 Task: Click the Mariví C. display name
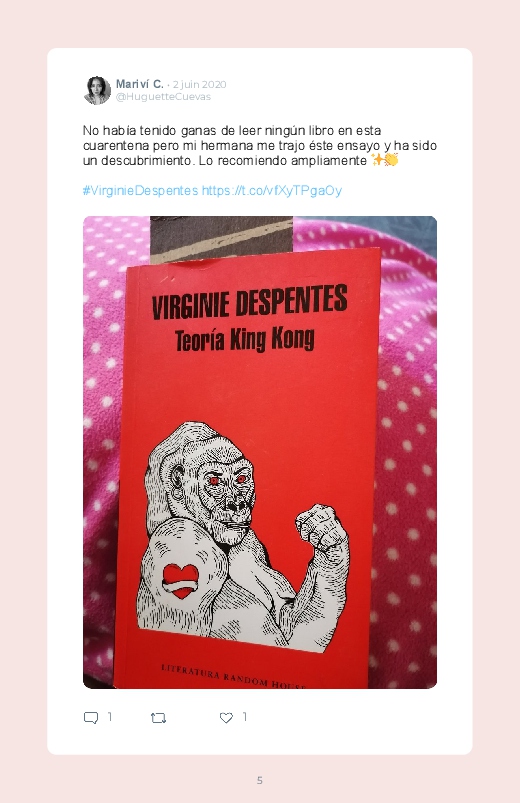point(139,84)
